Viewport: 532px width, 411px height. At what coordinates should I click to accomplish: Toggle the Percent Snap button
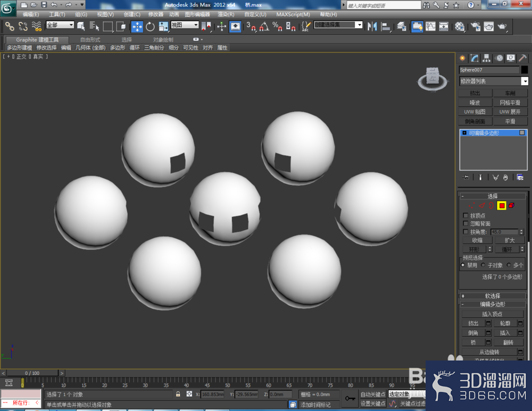277,27
